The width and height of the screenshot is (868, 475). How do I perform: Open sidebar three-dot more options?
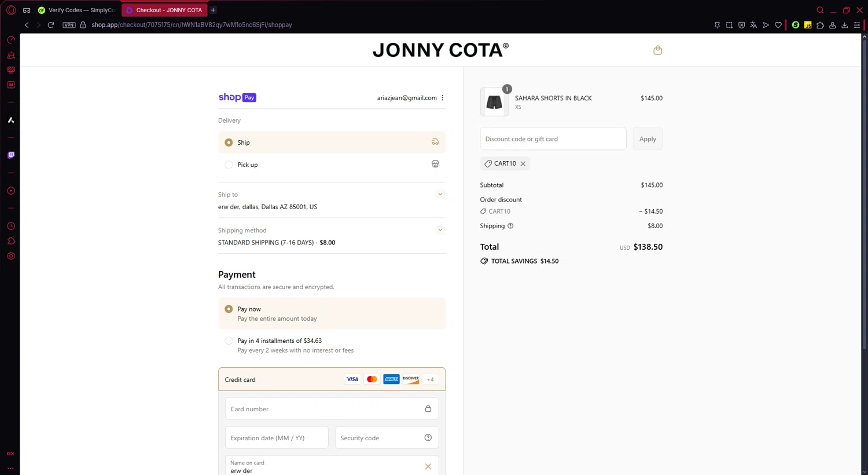point(10,468)
